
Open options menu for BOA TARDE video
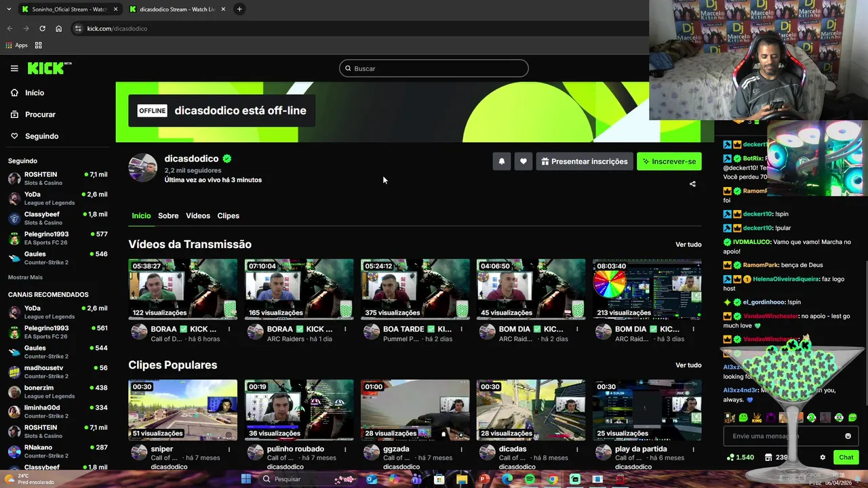tap(461, 329)
